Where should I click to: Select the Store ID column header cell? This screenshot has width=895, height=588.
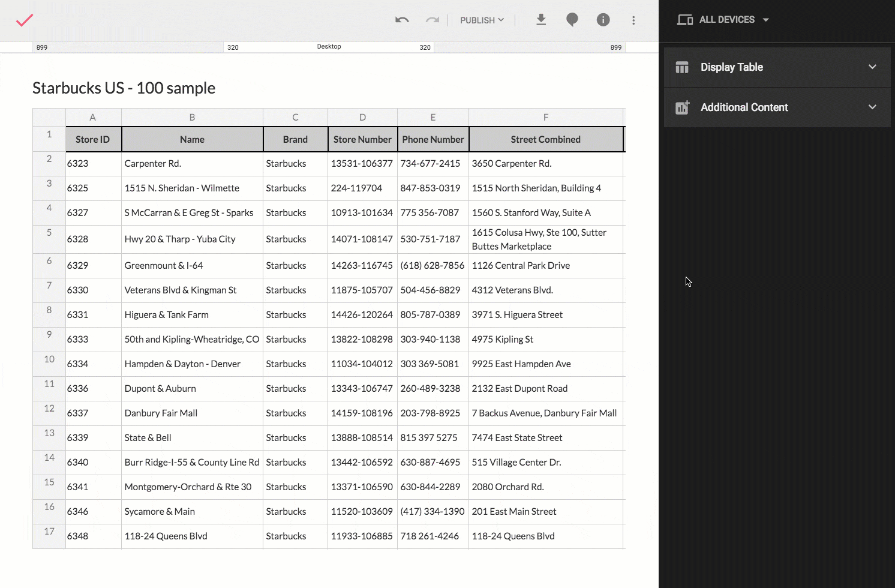[x=92, y=139]
